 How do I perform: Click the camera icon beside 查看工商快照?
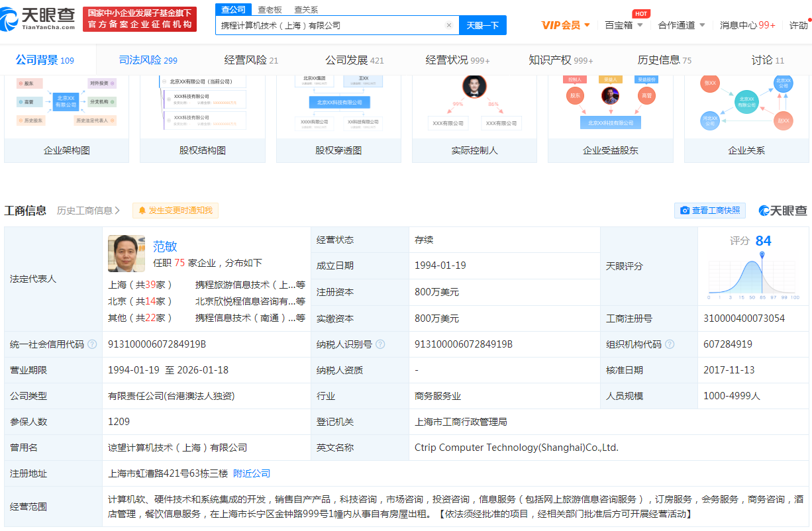(x=685, y=211)
